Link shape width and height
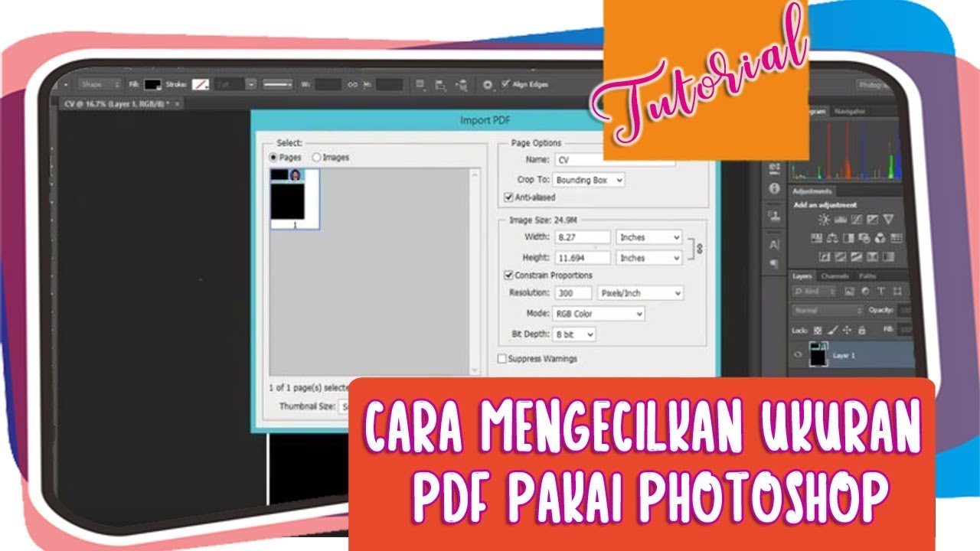The height and width of the screenshot is (551, 980). [x=353, y=85]
